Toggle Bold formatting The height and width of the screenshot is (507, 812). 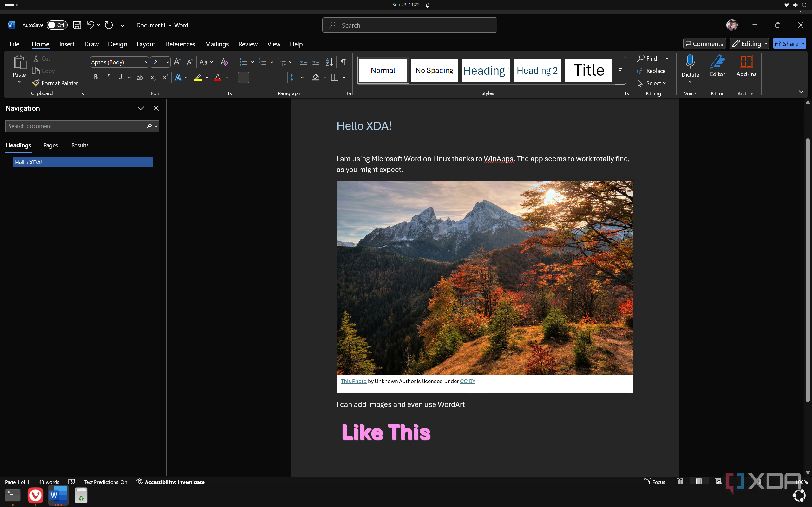(x=95, y=77)
